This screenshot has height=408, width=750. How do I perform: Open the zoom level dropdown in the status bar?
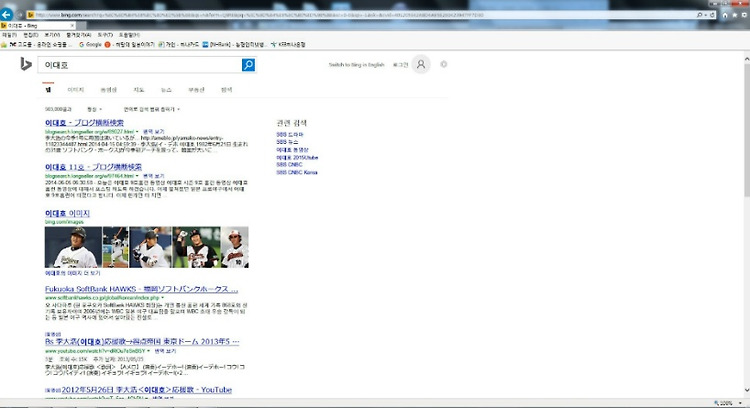[x=740, y=403]
